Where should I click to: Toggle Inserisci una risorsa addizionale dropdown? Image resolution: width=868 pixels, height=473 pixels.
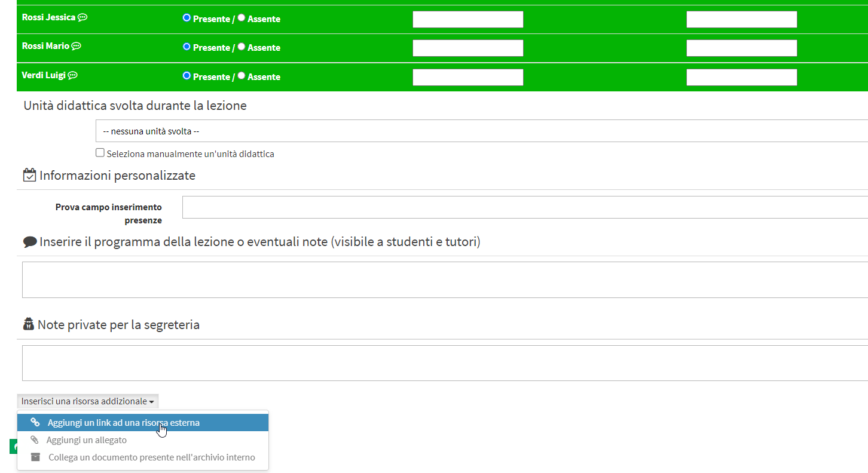point(88,401)
